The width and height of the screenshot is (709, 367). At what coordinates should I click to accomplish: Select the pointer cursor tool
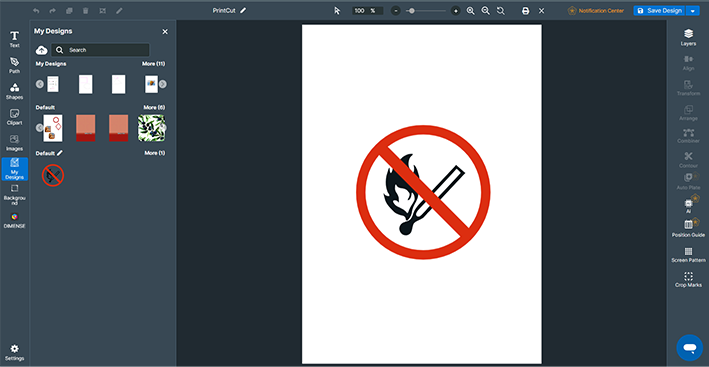coord(337,10)
